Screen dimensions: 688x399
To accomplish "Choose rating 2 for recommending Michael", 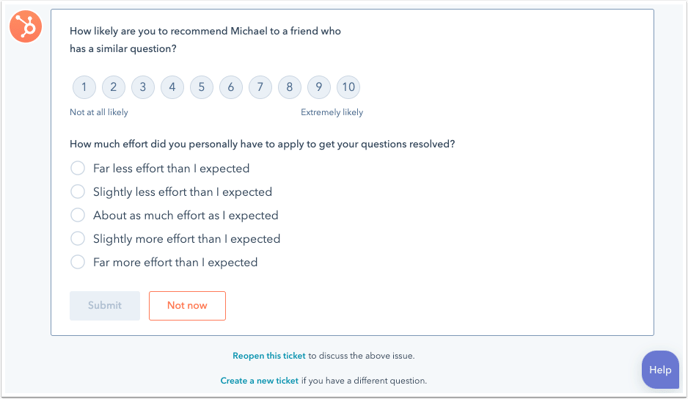I will click(113, 87).
